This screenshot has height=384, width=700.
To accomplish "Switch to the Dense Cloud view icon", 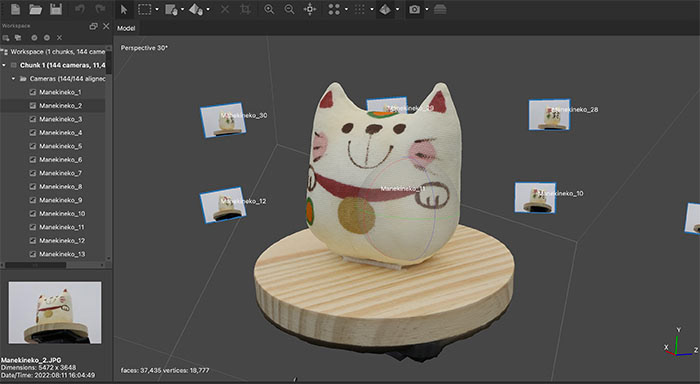I will click(359, 9).
